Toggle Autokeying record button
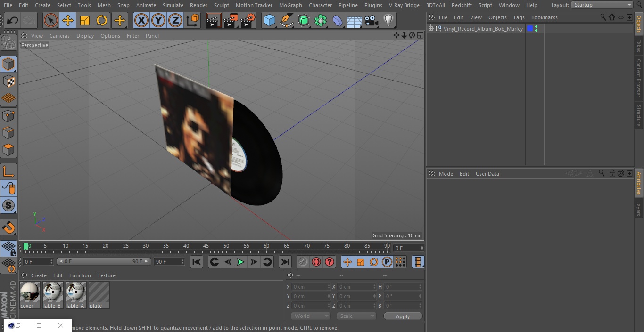Image resolution: width=644 pixels, height=332 pixels. (316, 262)
